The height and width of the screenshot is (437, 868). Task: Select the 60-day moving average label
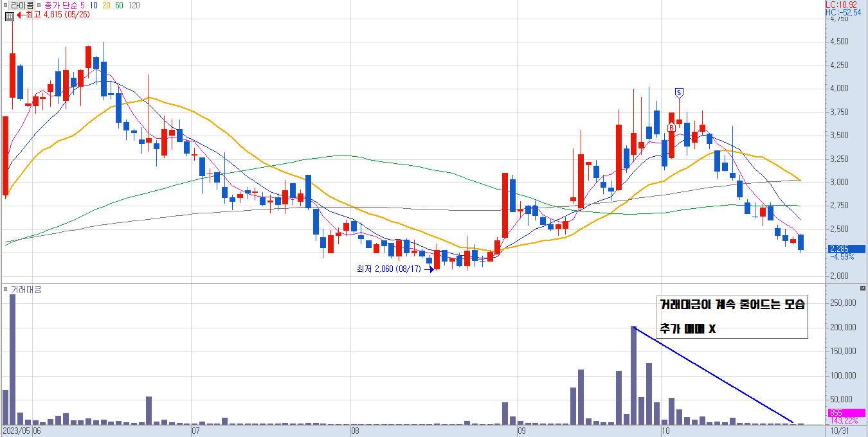120,5
